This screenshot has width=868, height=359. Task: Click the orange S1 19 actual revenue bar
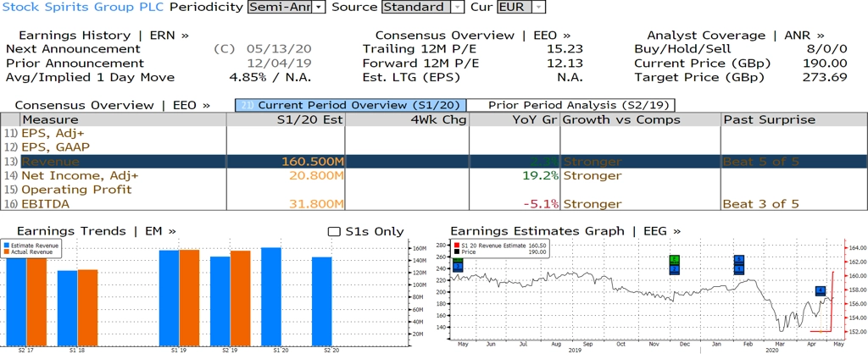pos(189,298)
